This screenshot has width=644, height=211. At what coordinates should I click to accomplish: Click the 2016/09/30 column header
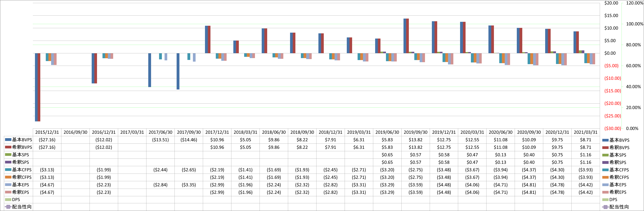click(76, 132)
